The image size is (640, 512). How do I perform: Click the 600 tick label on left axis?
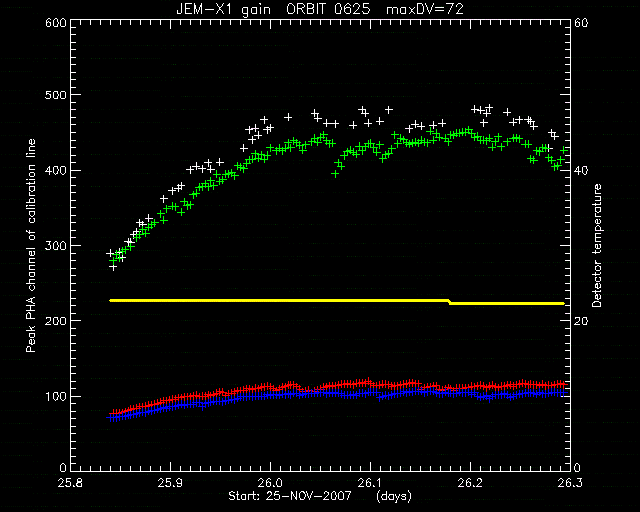click(56, 23)
